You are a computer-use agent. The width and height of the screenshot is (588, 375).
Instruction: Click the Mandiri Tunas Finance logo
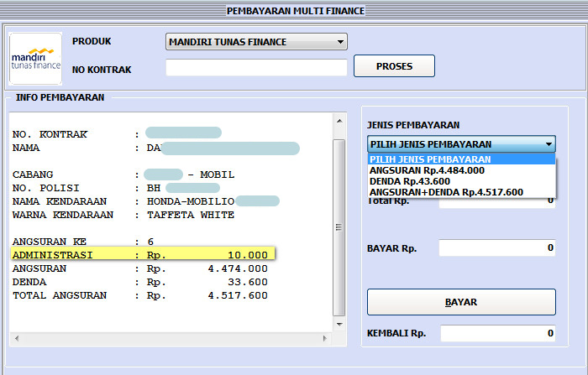point(35,59)
